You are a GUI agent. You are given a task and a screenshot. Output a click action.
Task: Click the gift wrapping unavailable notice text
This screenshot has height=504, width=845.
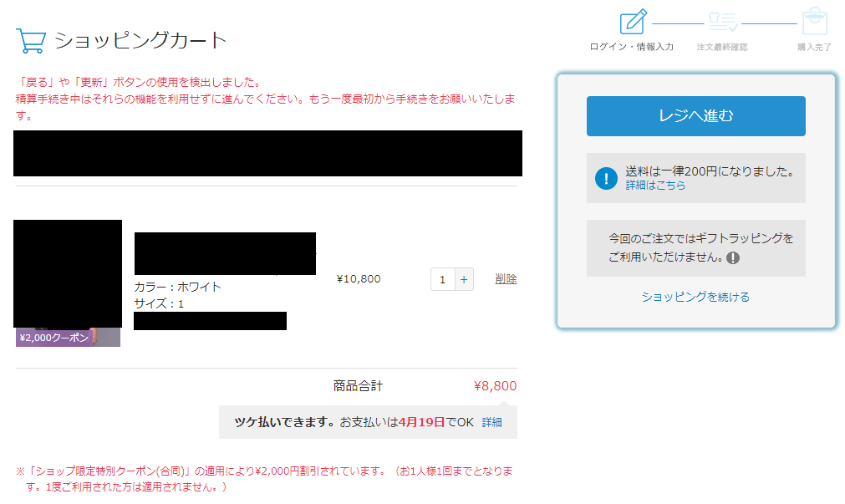pyautogui.click(x=700, y=247)
